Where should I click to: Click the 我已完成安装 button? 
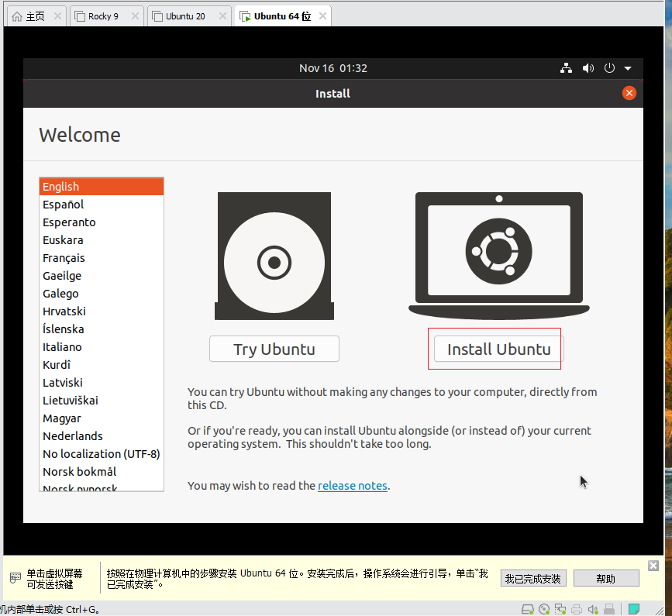(533, 578)
